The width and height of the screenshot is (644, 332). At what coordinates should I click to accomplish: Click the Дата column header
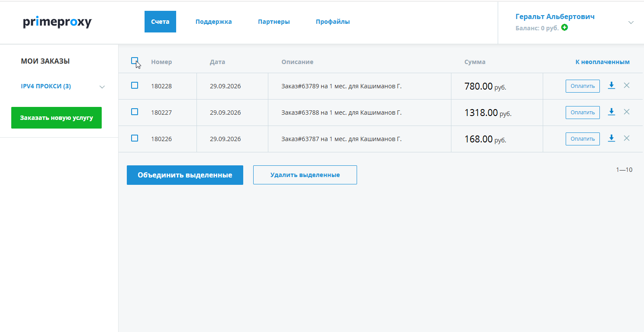click(x=217, y=62)
